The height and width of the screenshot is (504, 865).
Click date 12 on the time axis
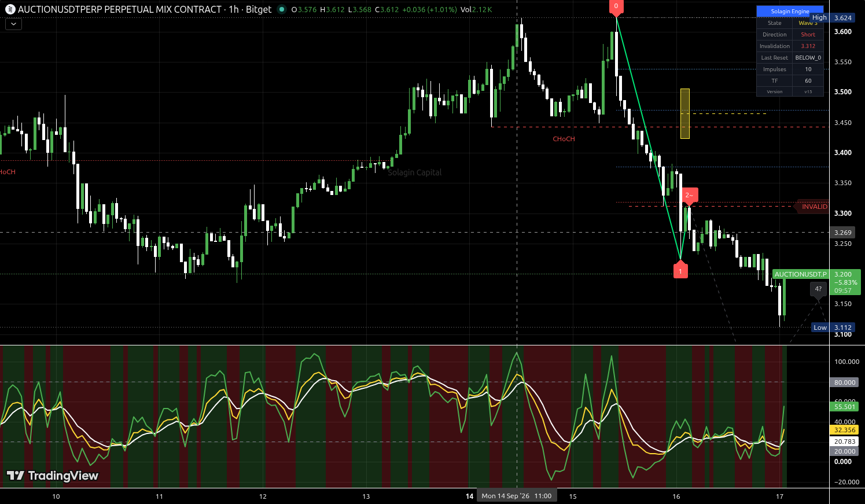coord(263,496)
